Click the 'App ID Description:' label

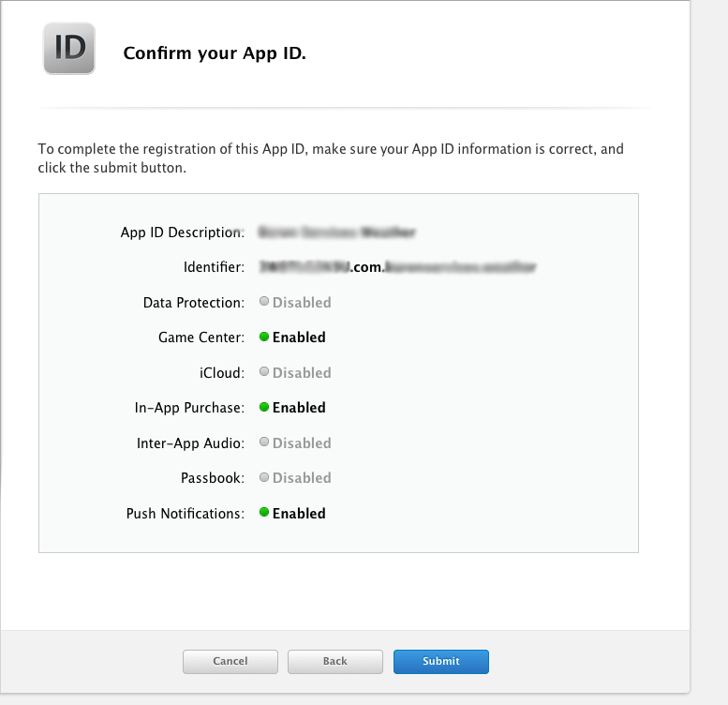click(182, 232)
